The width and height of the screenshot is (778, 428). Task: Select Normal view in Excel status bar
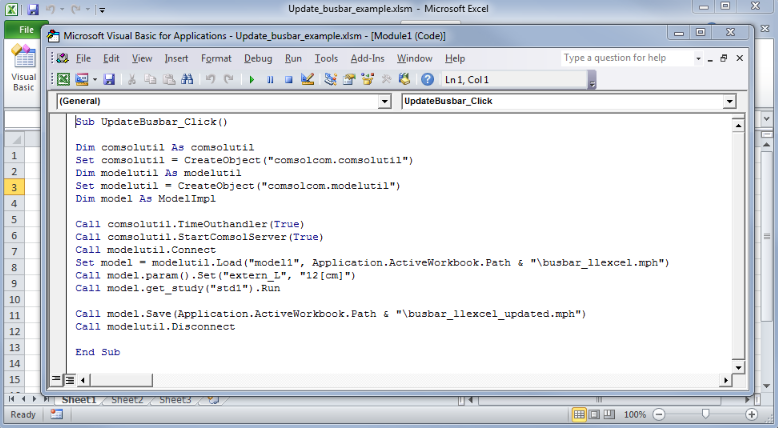click(x=580, y=414)
